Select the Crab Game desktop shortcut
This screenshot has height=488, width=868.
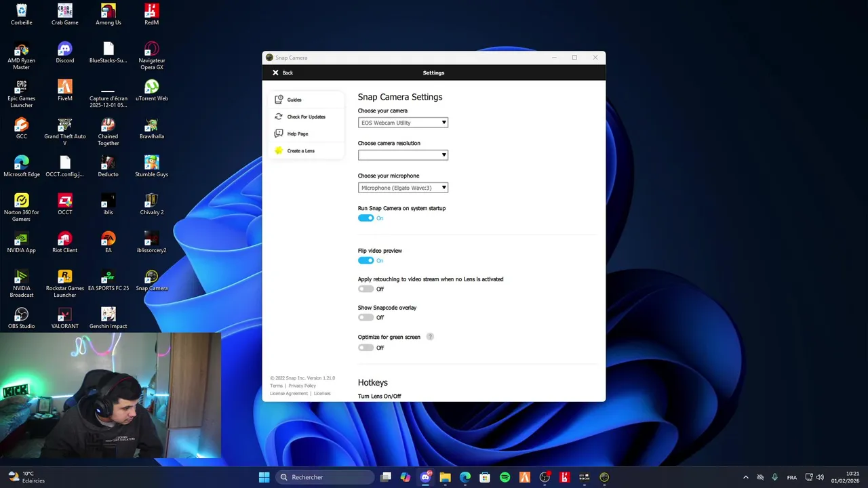coord(65,15)
